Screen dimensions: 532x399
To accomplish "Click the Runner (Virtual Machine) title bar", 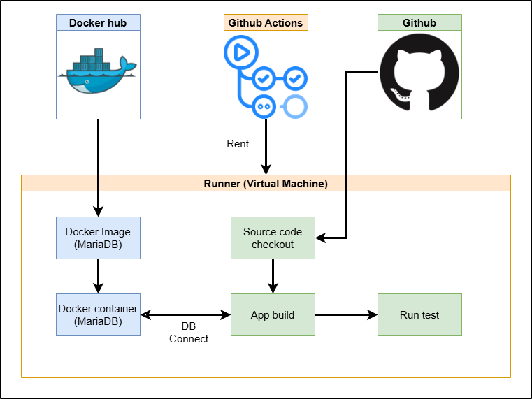I will coord(266,184).
